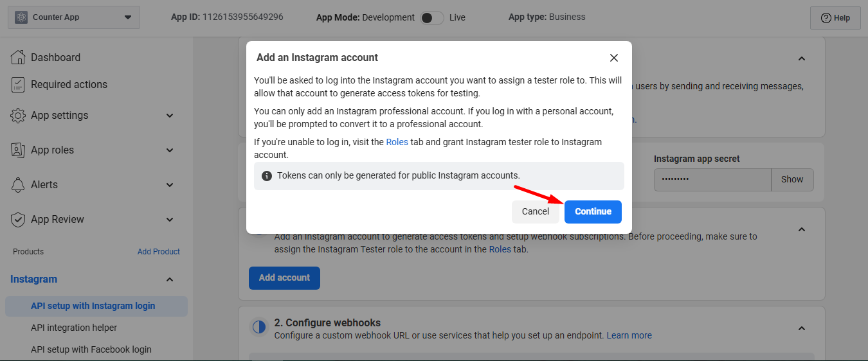868x361 pixels.
Task: Open API integration helper
Action: pos(74,328)
